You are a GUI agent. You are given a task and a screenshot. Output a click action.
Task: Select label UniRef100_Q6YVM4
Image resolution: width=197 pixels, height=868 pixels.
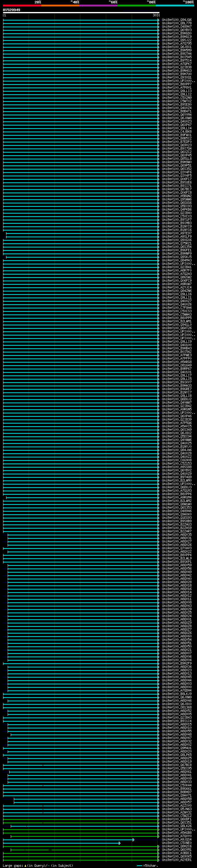(x=177, y=115)
